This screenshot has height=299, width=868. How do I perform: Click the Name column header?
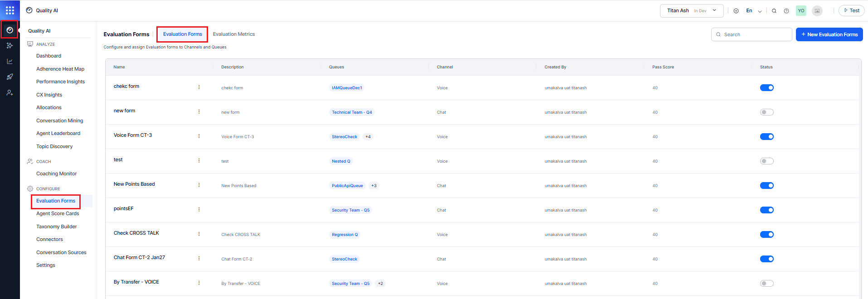tap(119, 67)
